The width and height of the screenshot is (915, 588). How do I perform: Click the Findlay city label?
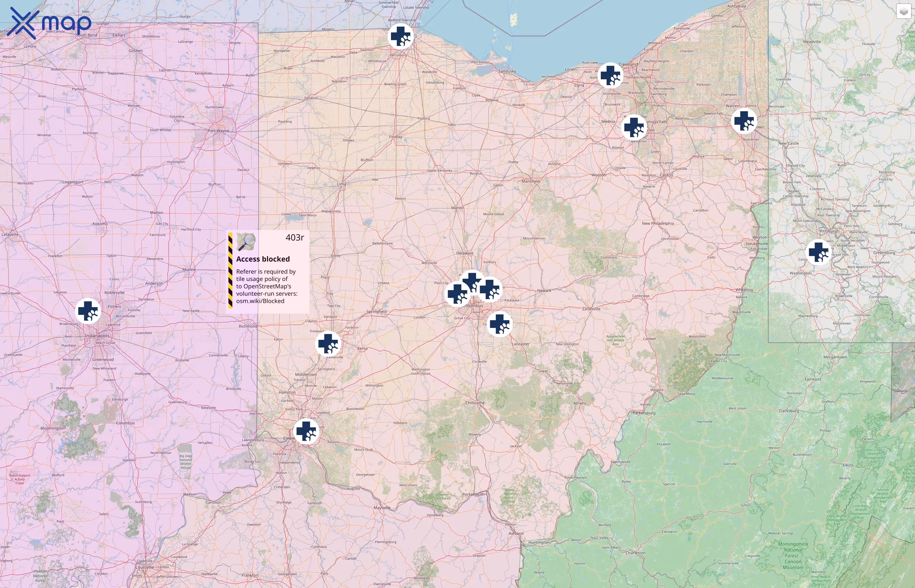click(x=396, y=137)
